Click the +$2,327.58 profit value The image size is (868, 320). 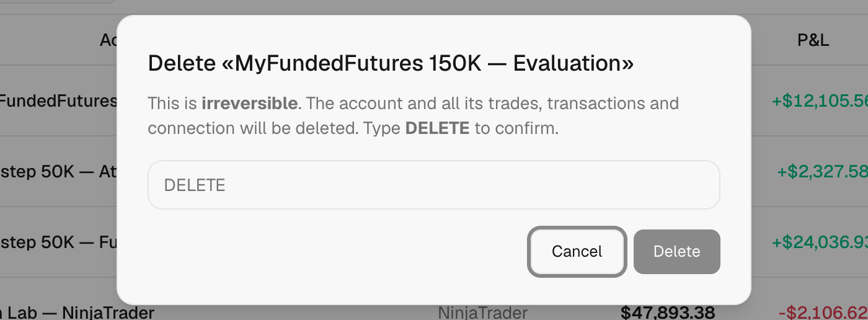[822, 171]
